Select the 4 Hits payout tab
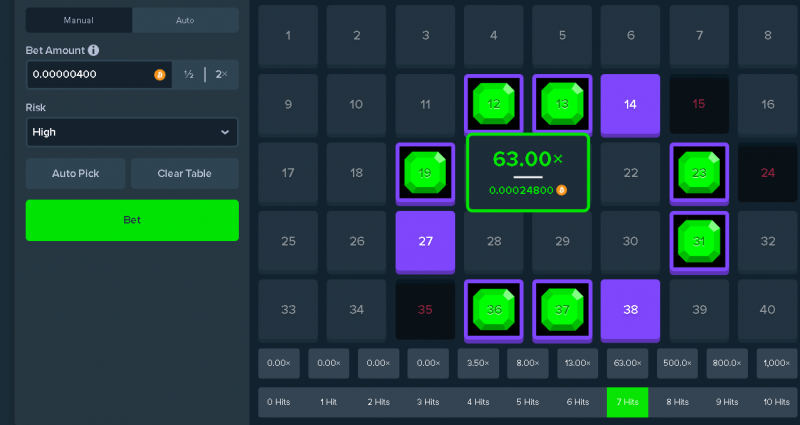Viewport: 800px width, 425px height. pyautogui.click(x=478, y=402)
